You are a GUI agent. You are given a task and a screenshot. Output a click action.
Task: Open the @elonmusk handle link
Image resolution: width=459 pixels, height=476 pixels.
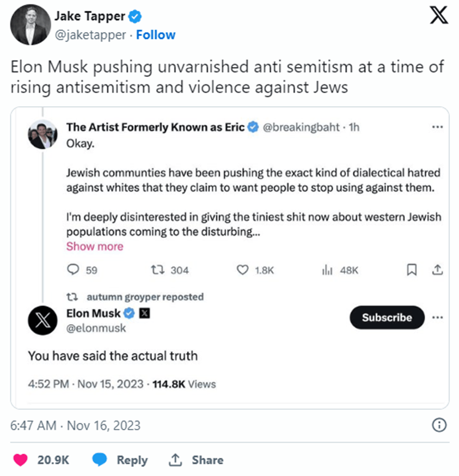pyautogui.click(x=96, y=328)
